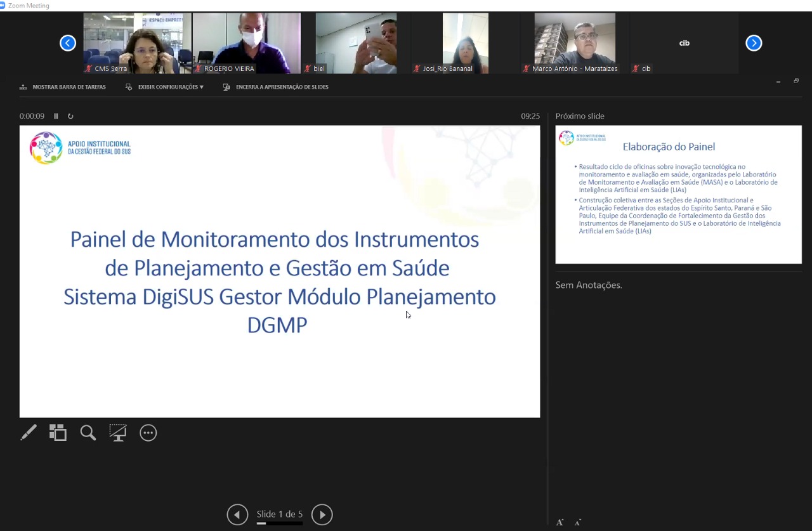
Task: Open pen and laser pointer tools
Action: pyautogui.click(x=29, y=433)
